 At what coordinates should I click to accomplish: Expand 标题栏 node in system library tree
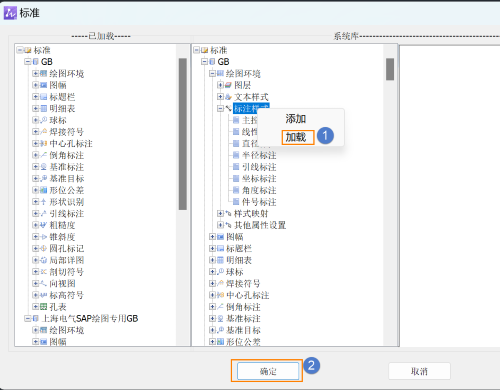click(x=212, y=248)
